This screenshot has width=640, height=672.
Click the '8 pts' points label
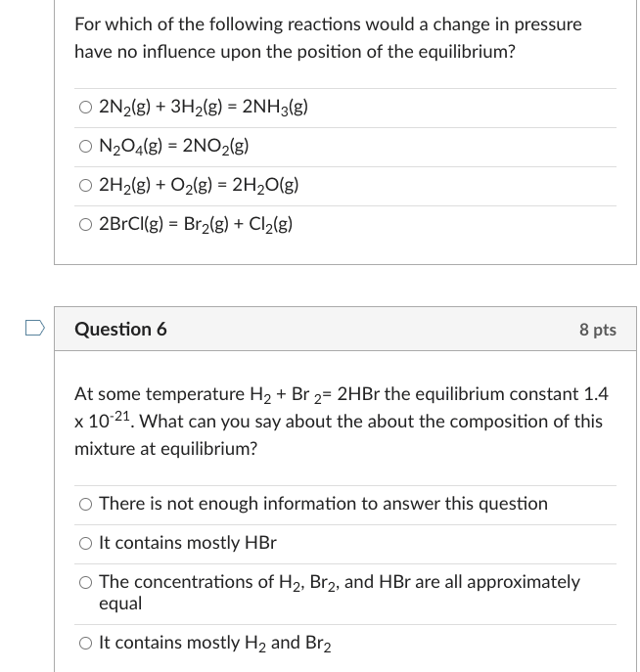point(598,330)
